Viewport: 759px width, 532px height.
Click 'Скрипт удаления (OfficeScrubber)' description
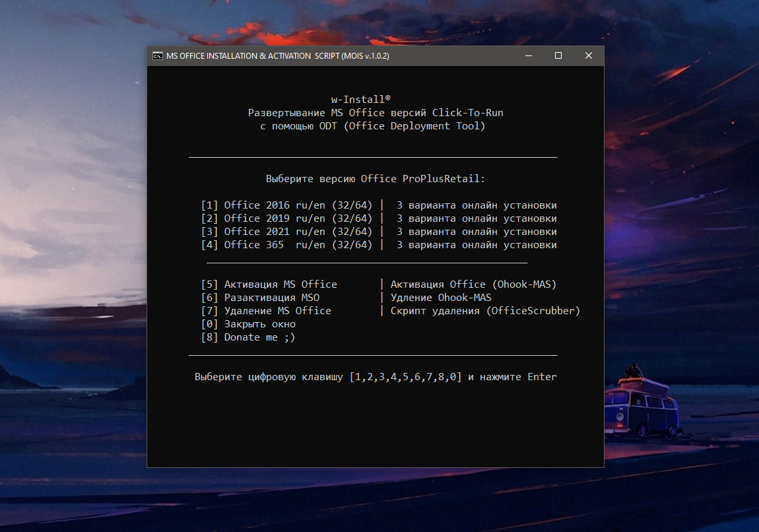tap(485, 311)
